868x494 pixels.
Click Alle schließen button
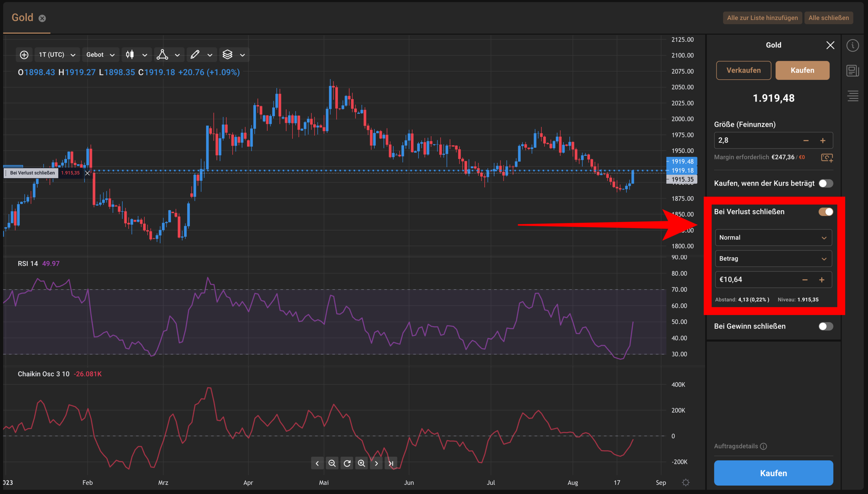click(828, 18)
